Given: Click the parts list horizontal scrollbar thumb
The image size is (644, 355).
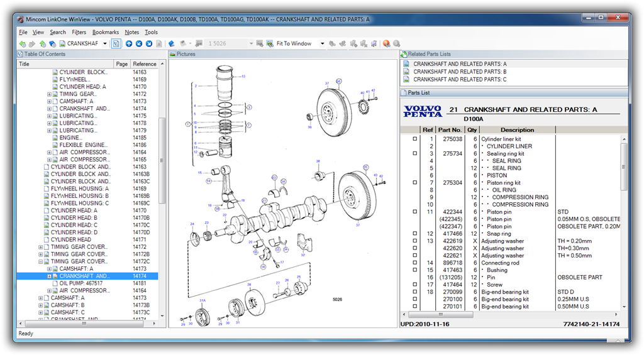Looking at the screenshot, I should 441,315.
